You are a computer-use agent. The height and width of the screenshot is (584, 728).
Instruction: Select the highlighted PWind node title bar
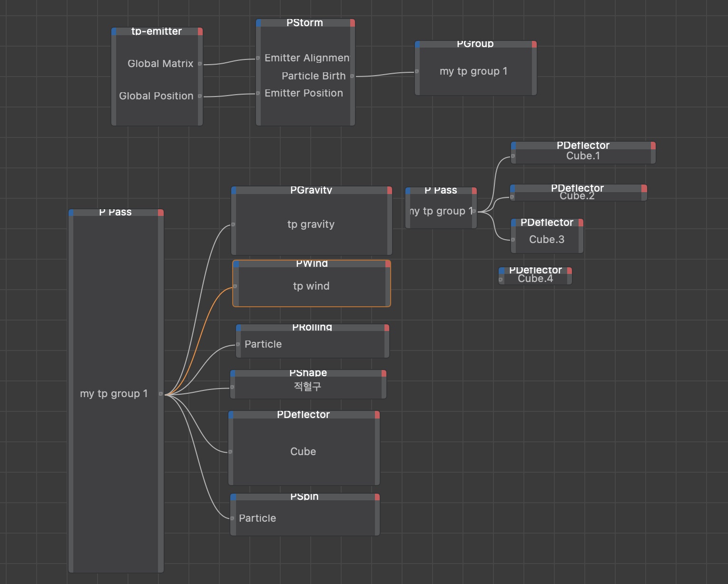pos(312,264)
